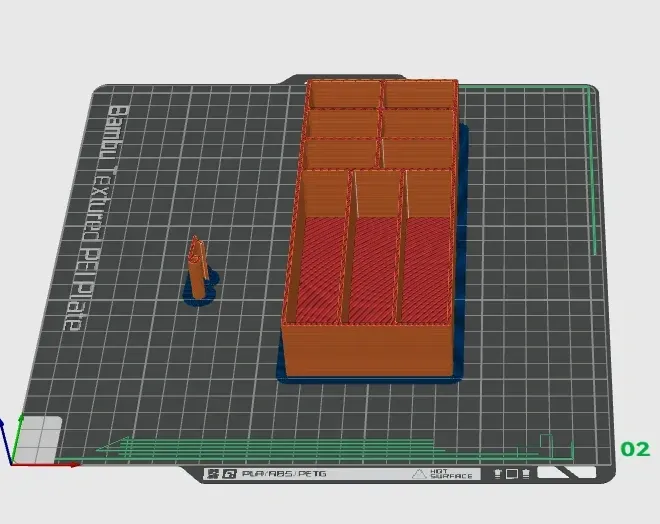Viewport: 660px width, 524px height.
Task: Select the large orange compartment organizer model
Action: tap(370, 227)
